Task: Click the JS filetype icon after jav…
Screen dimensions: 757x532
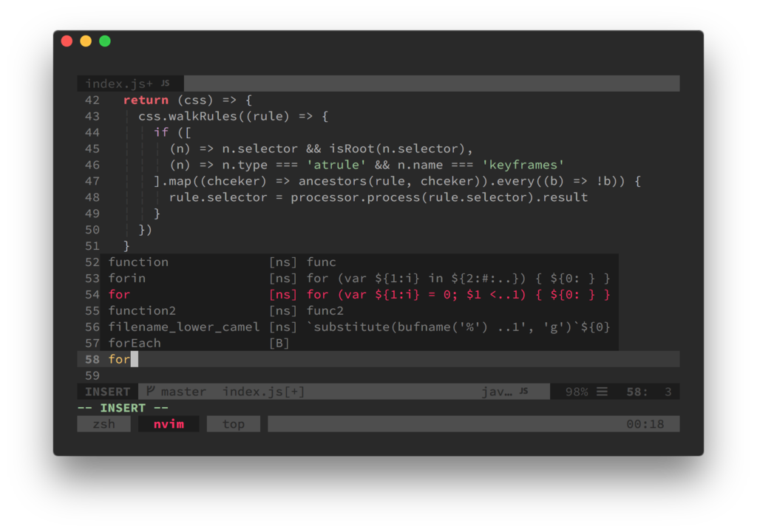Action: point(524,391)
